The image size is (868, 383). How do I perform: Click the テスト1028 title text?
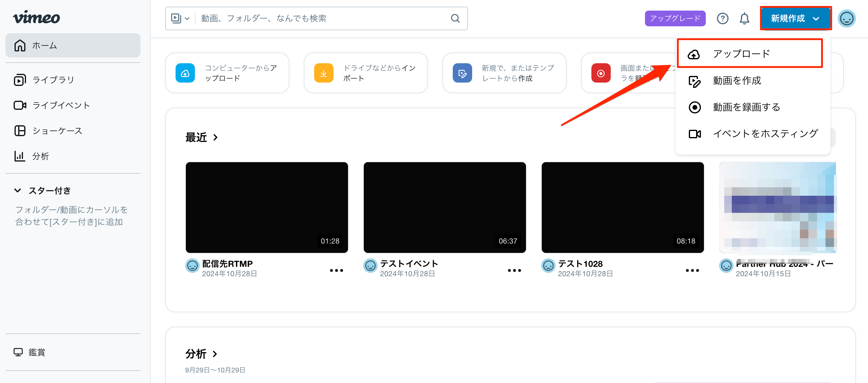pos(580,264)
